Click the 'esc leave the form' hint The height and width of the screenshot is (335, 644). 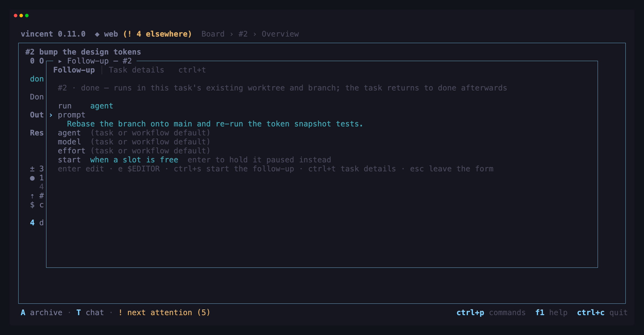click(452, 169)
